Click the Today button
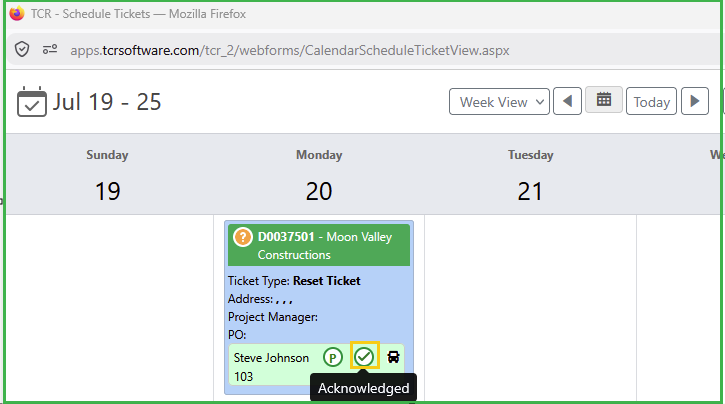Image resolution: width=725 pixels, height=404 pixels. point(651,101)
